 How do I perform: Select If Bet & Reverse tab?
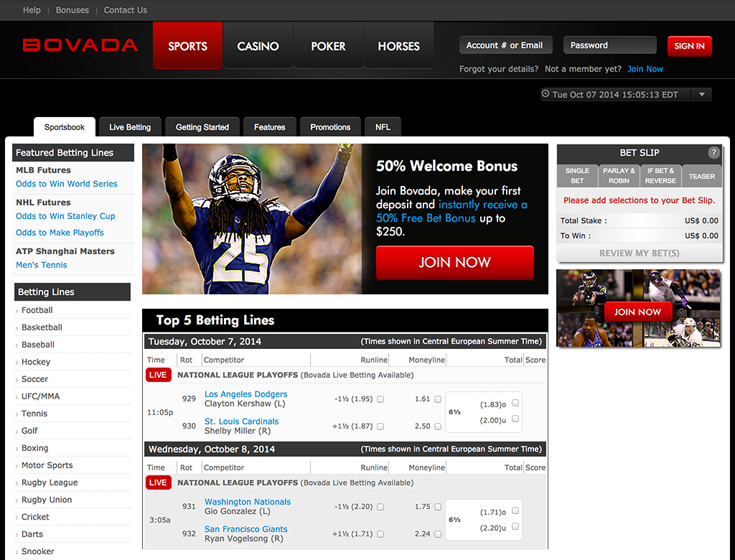660,176
